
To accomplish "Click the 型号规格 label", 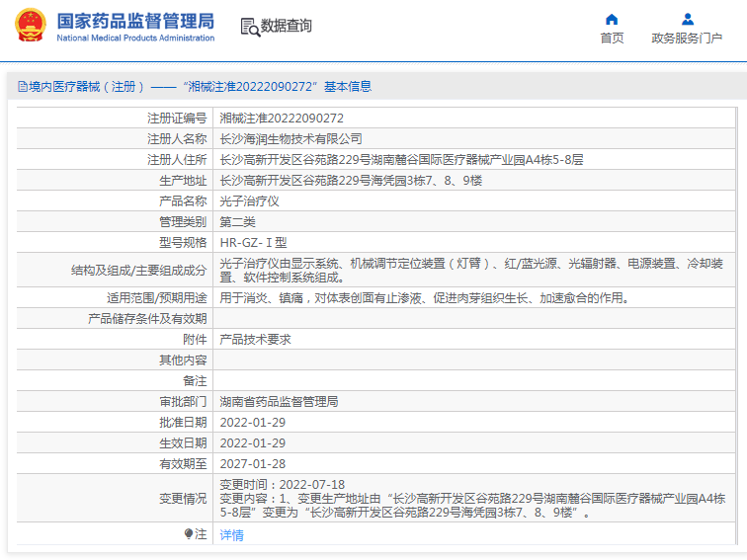I will (x=183, y=242).
